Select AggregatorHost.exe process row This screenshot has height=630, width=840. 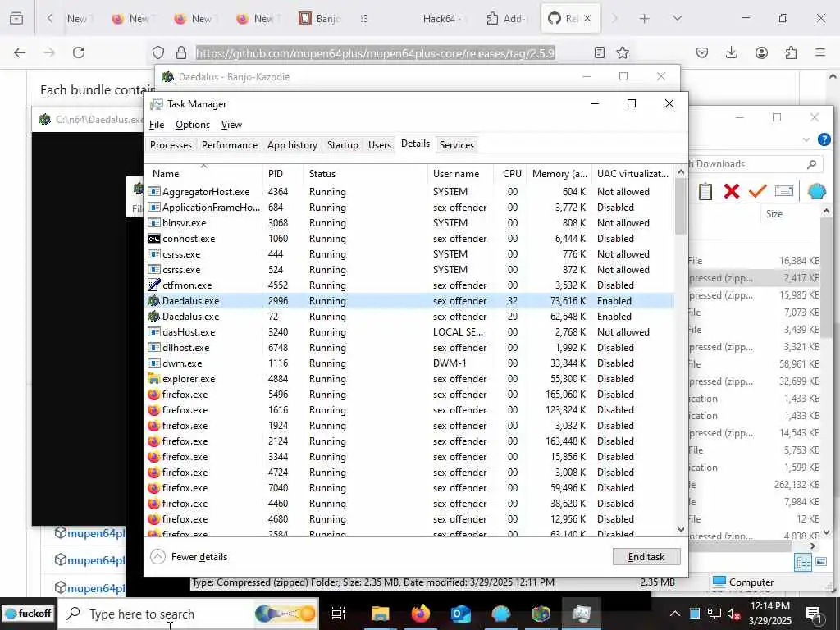pyautogui.click(x=409, y=192)
